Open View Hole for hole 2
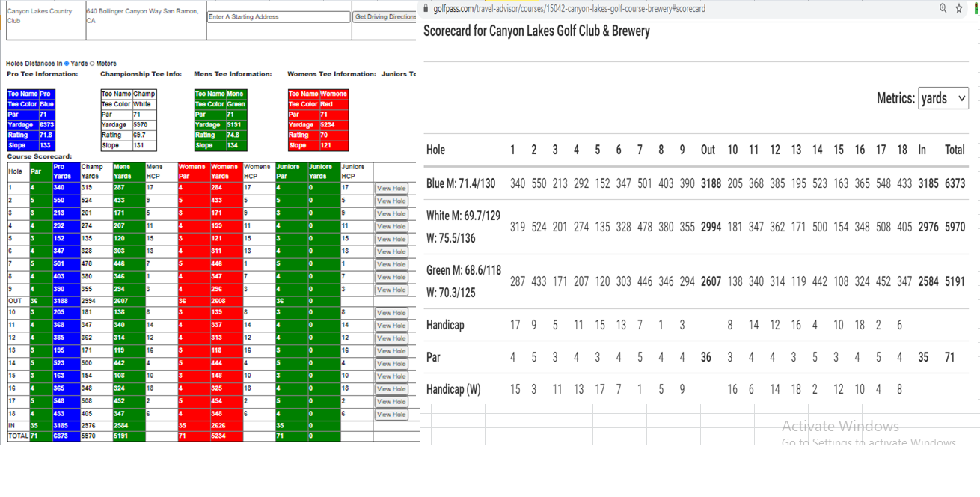Image resolution: width=980 pixels, height=497 pixels. tap(391, 201)
